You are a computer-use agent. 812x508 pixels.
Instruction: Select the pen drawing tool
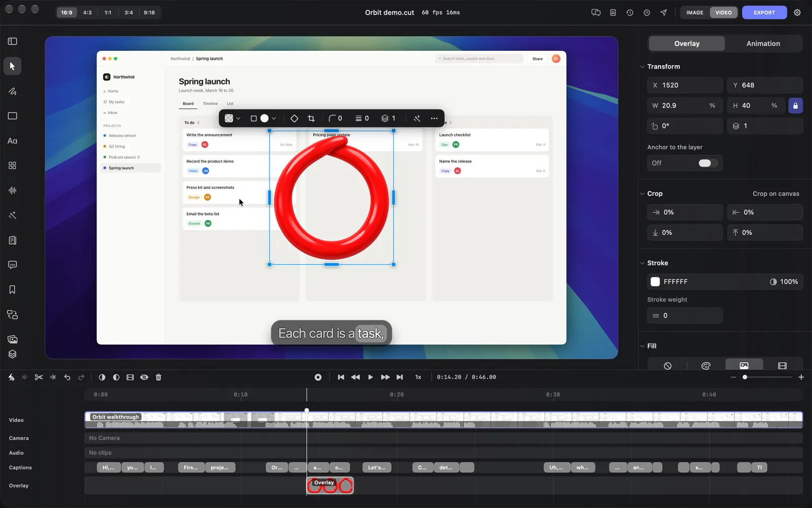12,91
